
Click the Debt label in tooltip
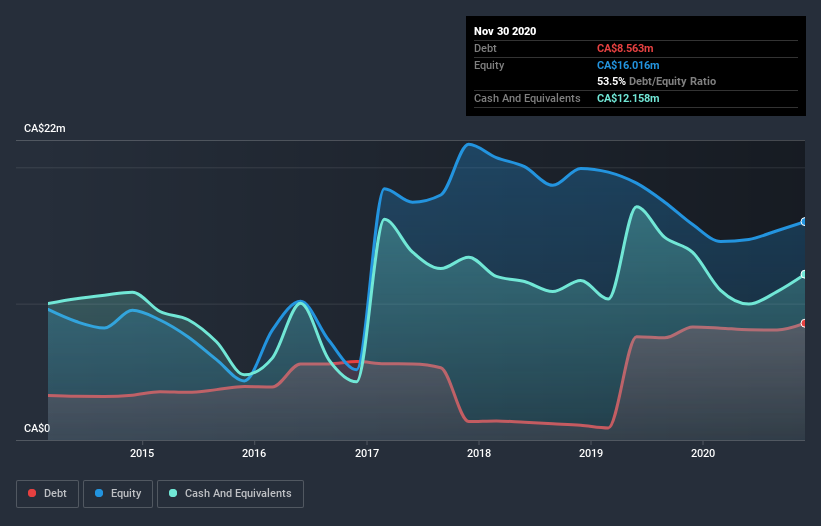click(485, 48)
